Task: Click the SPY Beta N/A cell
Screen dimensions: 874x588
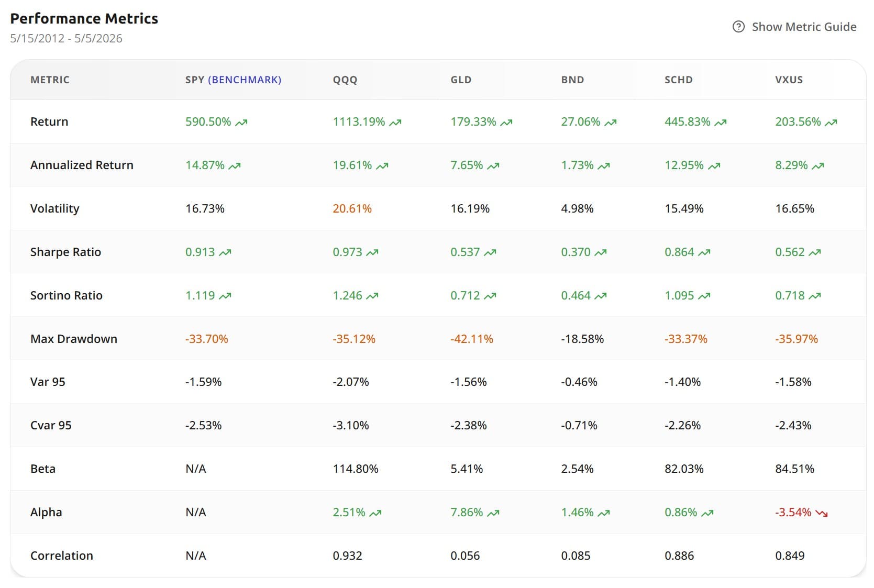Action: pyautogui.click(x=196, y=469)
